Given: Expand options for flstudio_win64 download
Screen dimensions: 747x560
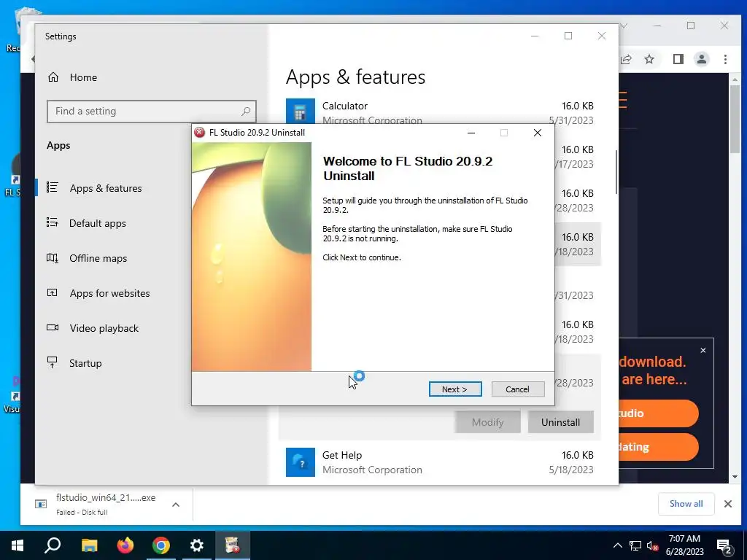Looking at the screenshot, I should 176,505.
